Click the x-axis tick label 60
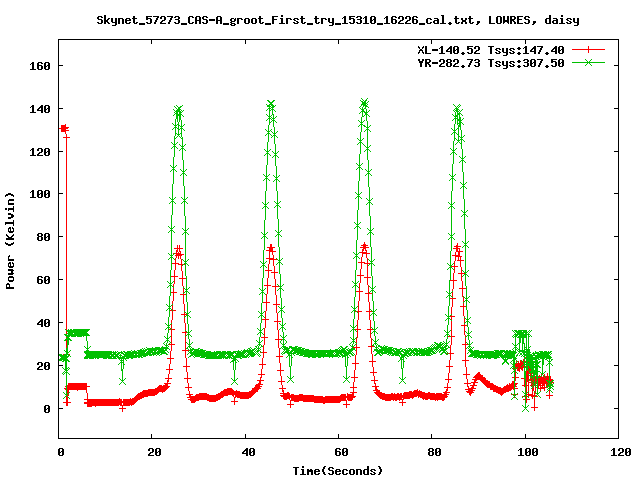Screen dimensions: 640x480 [x=341, y=452]
